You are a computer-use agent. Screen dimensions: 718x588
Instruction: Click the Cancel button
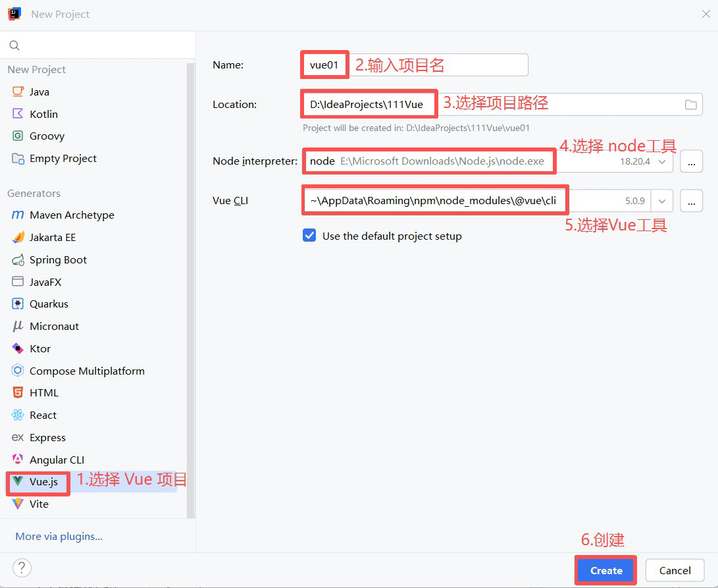[x=675, y=571]
